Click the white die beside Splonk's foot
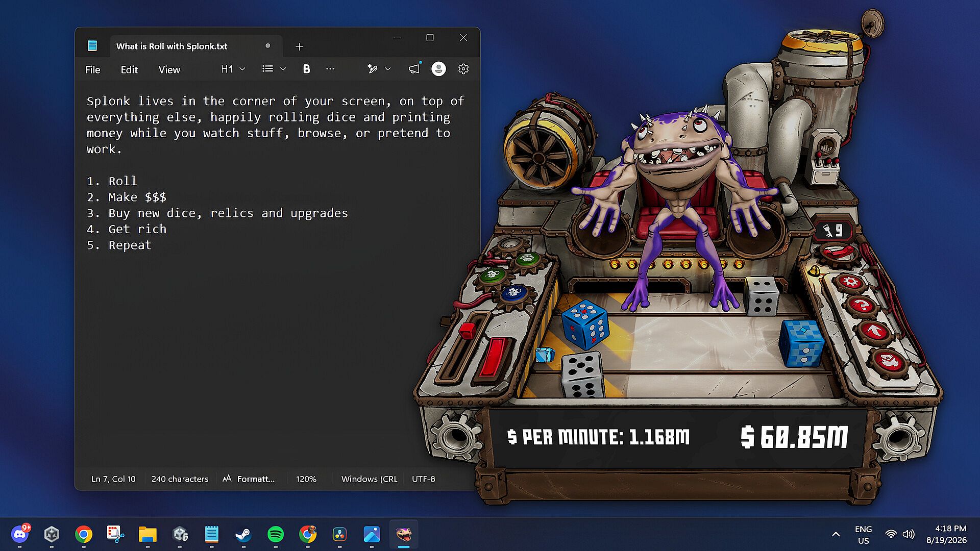This screenshot has width=980, height=551. tap(762, 296)
